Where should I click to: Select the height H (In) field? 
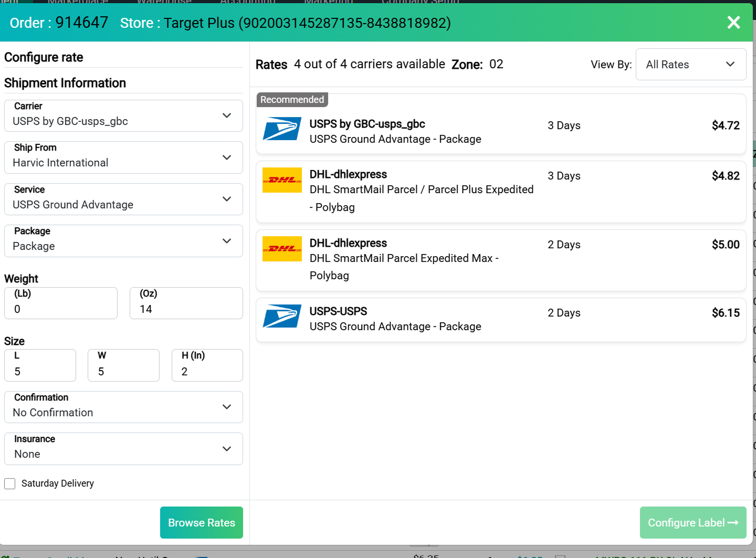[x=207, y=371]
